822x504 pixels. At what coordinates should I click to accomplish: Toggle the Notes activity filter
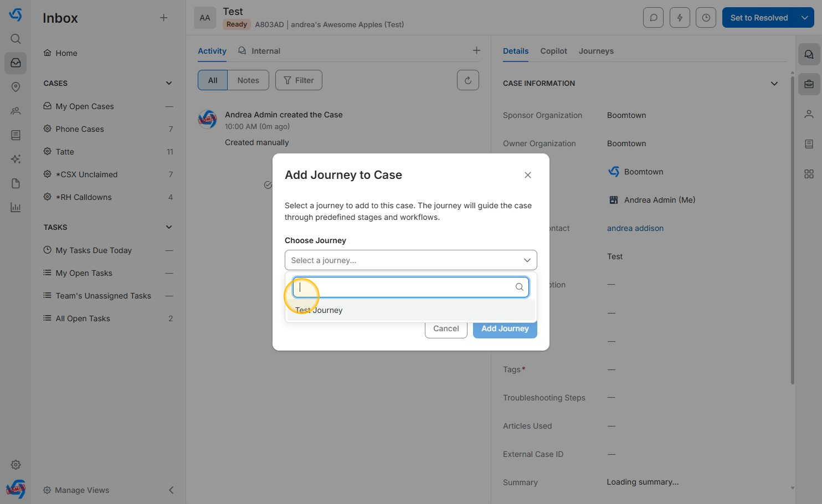[x=248, y=80]
